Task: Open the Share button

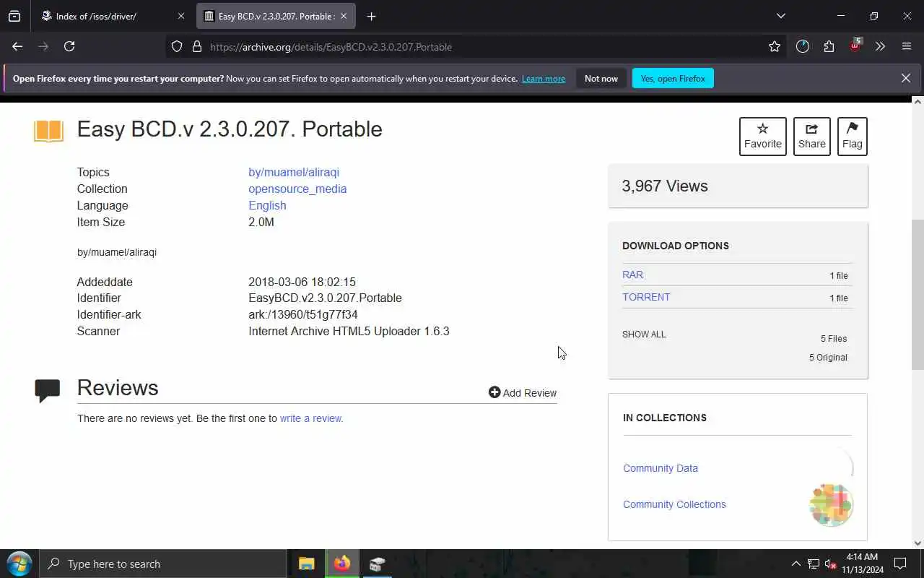Action: (x=811, y=136)
